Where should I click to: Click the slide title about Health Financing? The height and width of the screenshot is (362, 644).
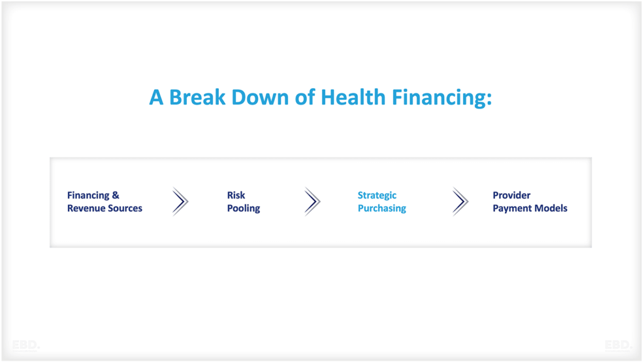point(320,97)
